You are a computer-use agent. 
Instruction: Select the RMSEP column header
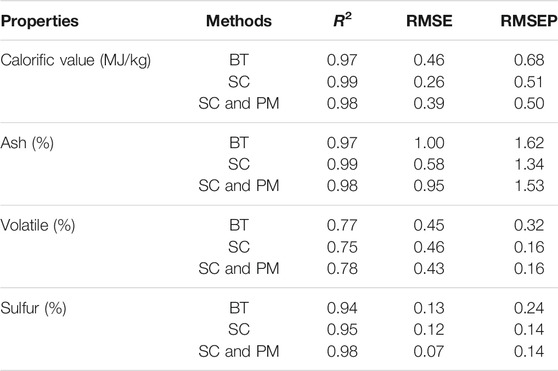click(529, 21)
